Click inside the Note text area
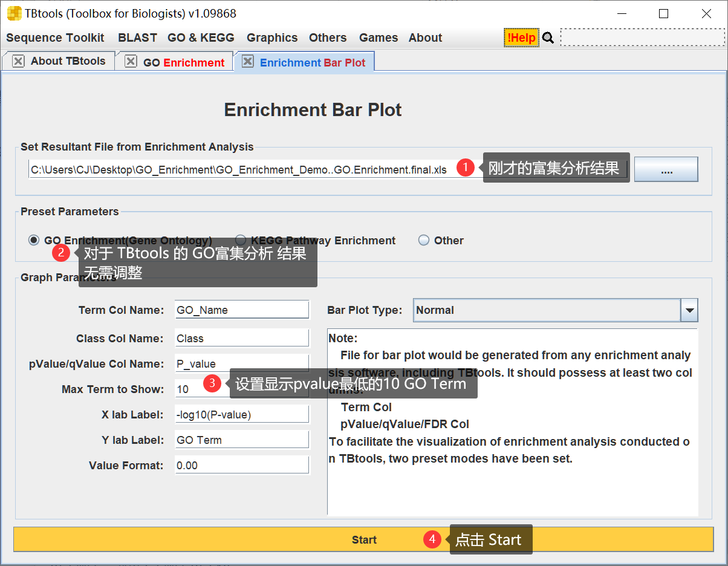Viewport: 728px width, 566px height. tap(512, 421)
